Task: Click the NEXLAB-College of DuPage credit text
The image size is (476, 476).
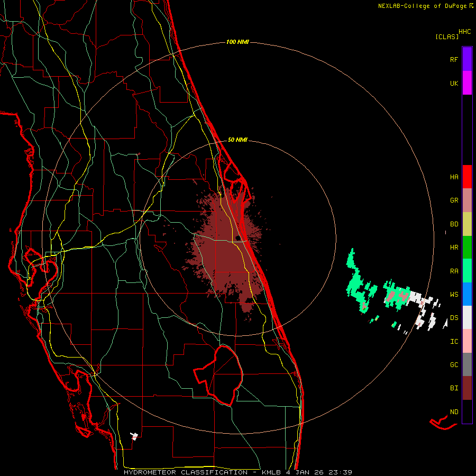Action: click(422, 6)
